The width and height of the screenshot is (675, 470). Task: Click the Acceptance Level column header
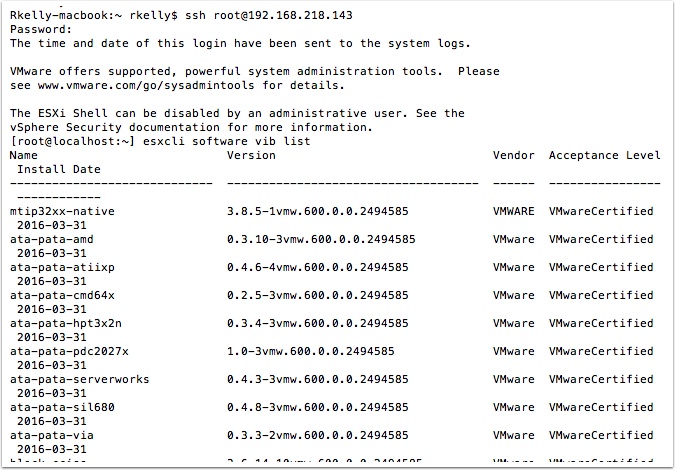[604, 155]
